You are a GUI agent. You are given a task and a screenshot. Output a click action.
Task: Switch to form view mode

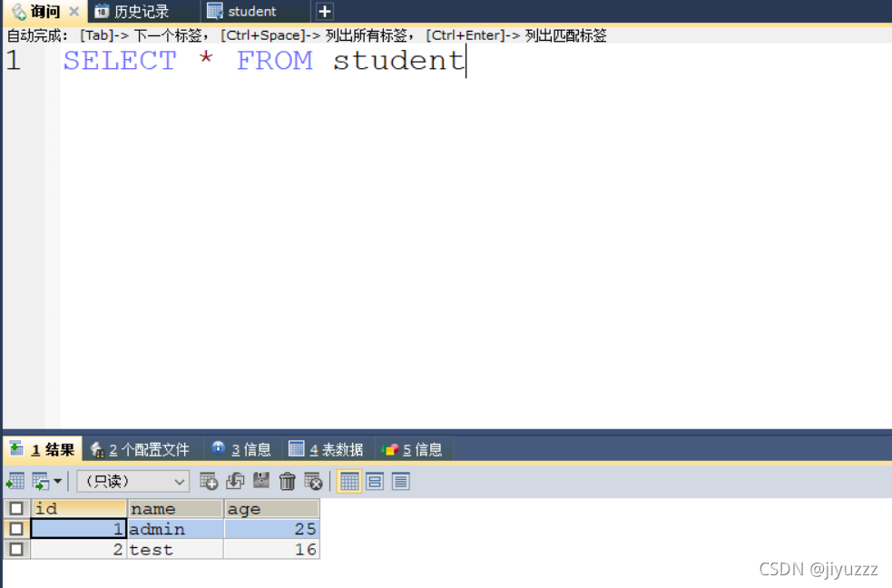[x=375, y=482]
